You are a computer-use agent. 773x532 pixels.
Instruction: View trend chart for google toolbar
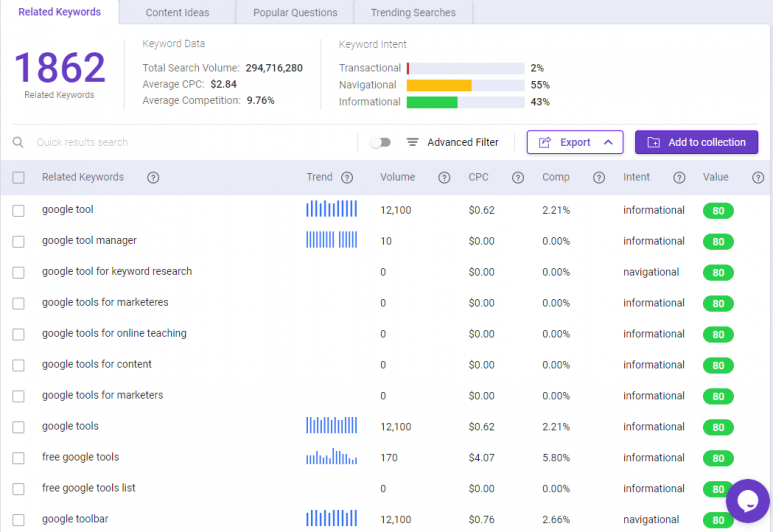coord(331,518)
